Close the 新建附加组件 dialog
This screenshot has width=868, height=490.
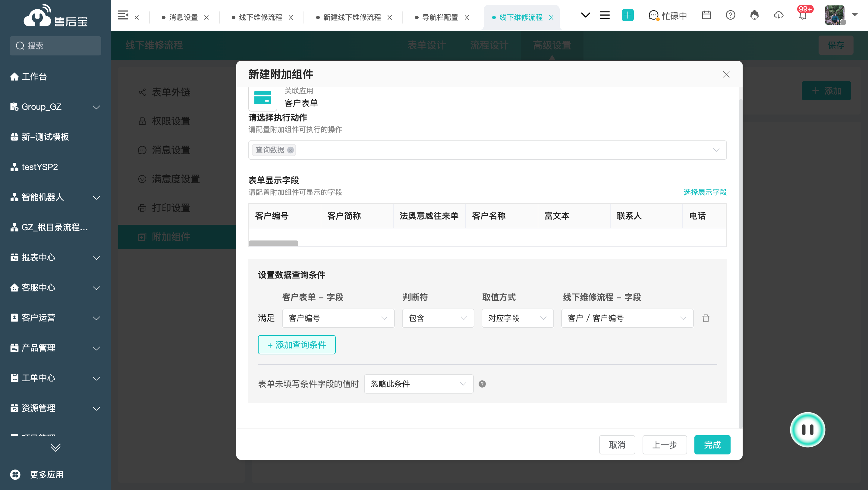click(726, 74)
